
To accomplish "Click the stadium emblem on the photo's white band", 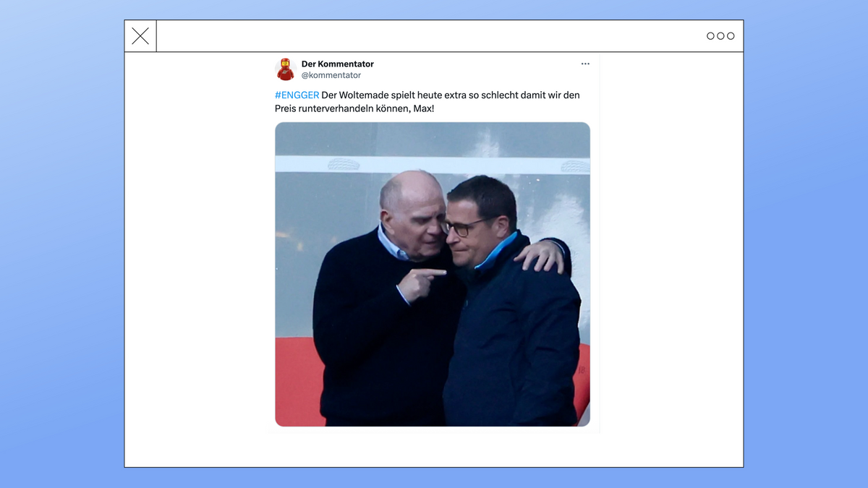I will 343,164.
